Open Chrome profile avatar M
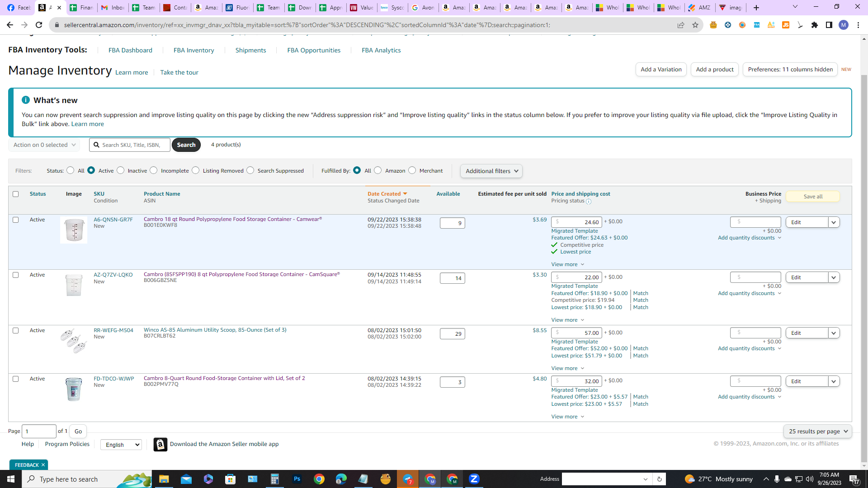Screen dimensions: 868x488 coord(844,25)
